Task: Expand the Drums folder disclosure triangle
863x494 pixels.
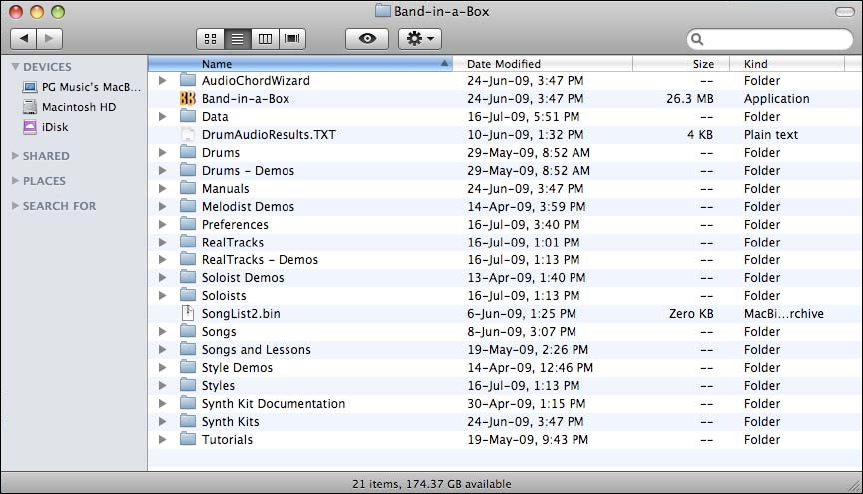Action: click(163, 153)
